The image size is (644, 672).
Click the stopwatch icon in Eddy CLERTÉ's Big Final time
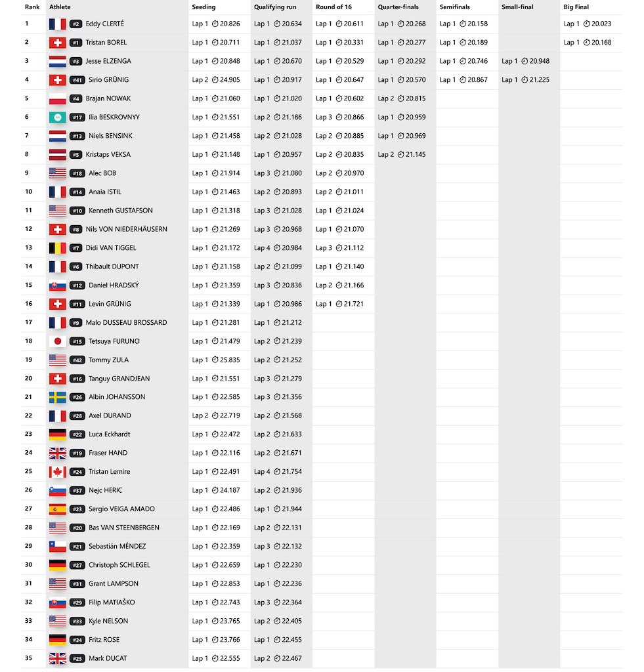(x=586, y=24)
